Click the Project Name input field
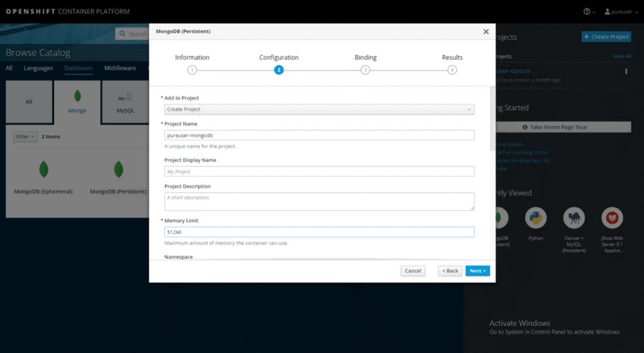644x353 pixels. pyautogui.click(x=319, y=135)
